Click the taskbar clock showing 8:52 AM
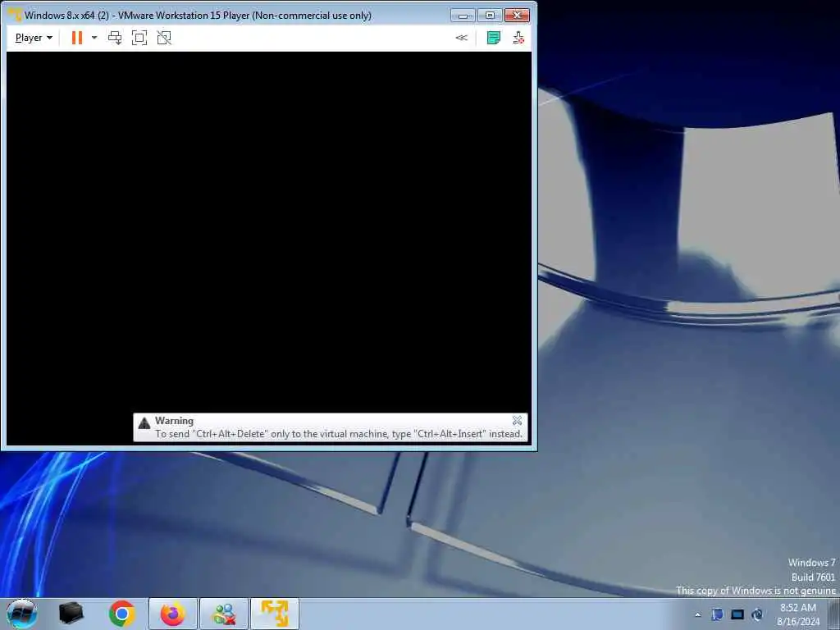Viewport: 840px width, 630px height. pyautogui.click(x=798, y=614)
